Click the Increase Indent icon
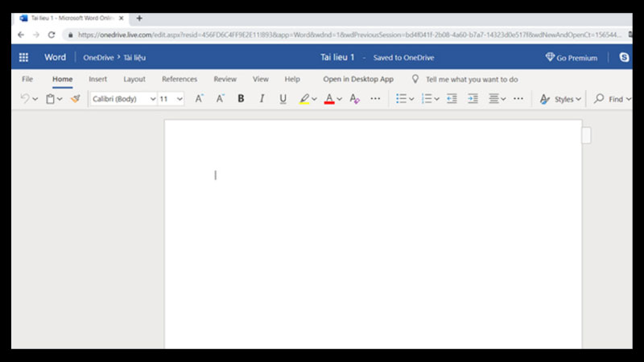Screen dimensions: 644x362 [x=473, y=99]
